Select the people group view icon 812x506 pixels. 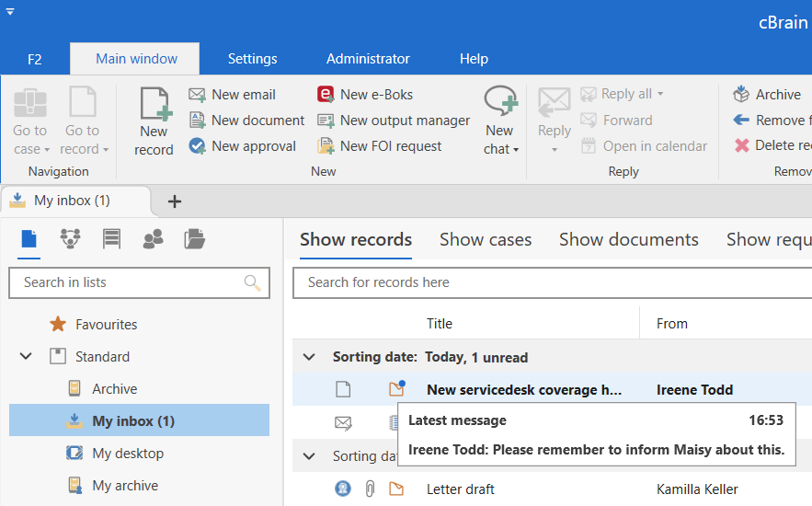(153, 239)
